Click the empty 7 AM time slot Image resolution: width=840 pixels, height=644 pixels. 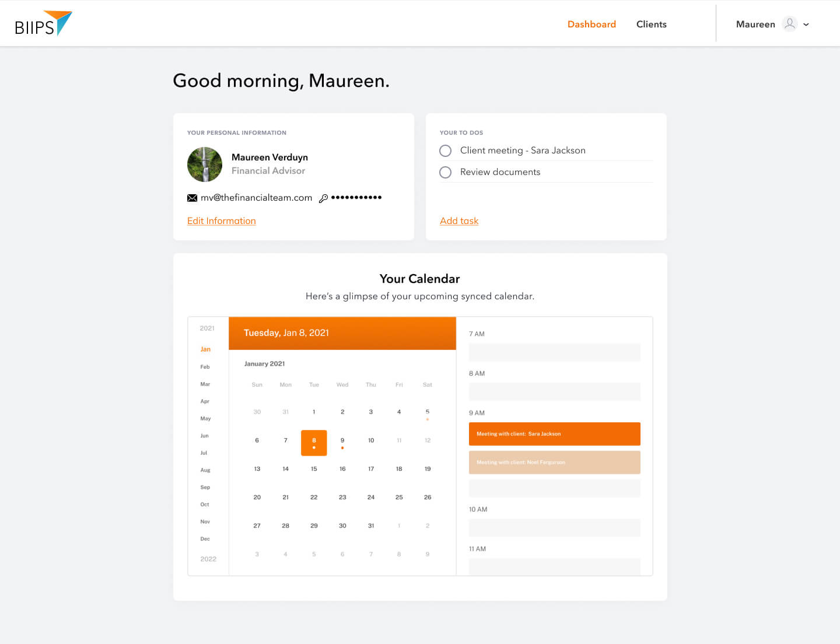554,352
